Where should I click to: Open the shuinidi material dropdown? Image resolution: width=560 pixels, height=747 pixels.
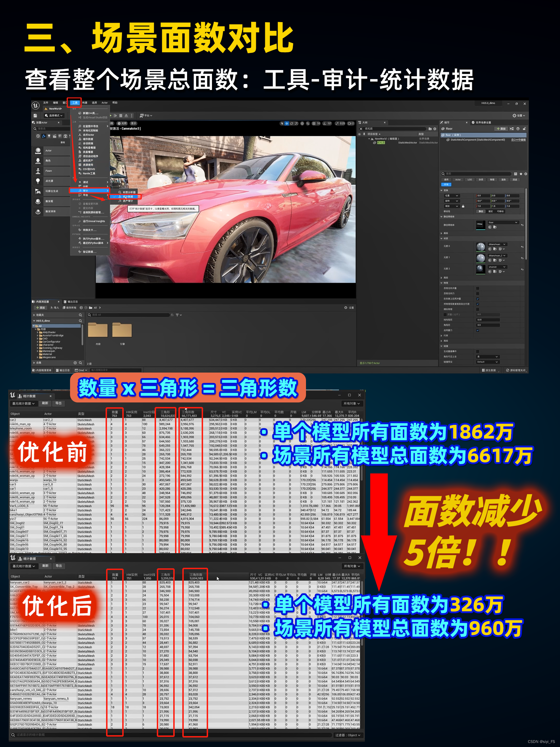[x=497, y=267]
